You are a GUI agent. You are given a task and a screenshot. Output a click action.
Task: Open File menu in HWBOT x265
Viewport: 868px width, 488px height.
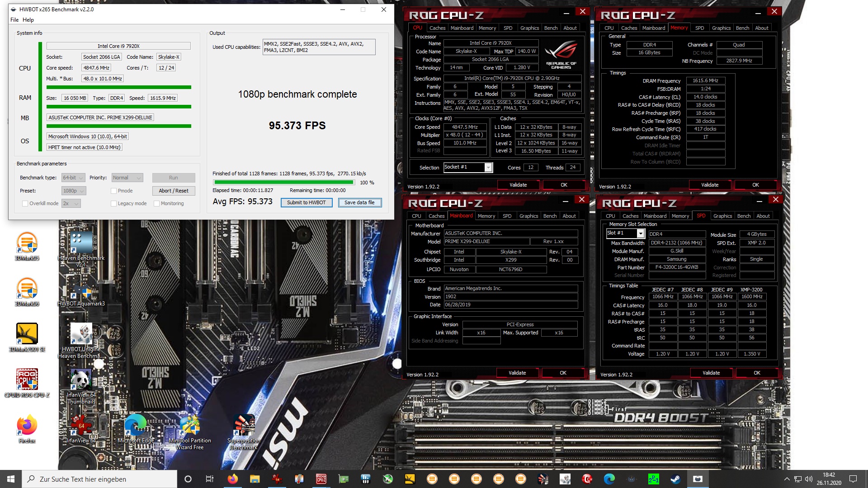pyautogui.click(x=14, y=20)
